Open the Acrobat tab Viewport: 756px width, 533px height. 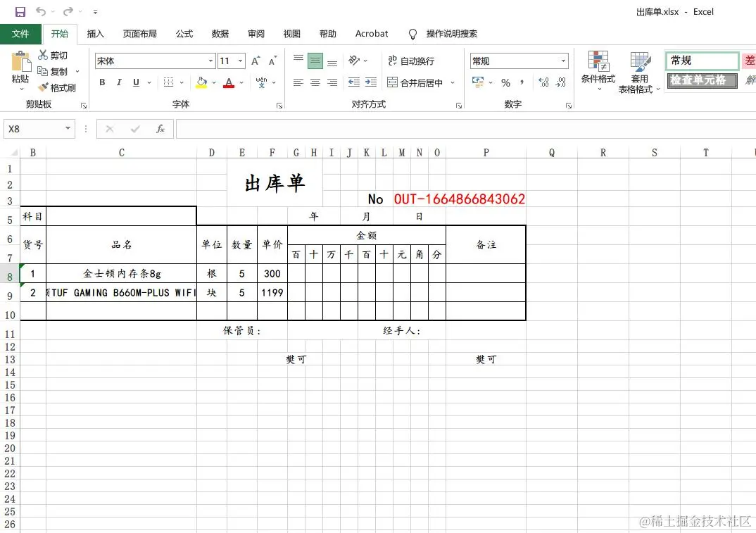point(371,34)
